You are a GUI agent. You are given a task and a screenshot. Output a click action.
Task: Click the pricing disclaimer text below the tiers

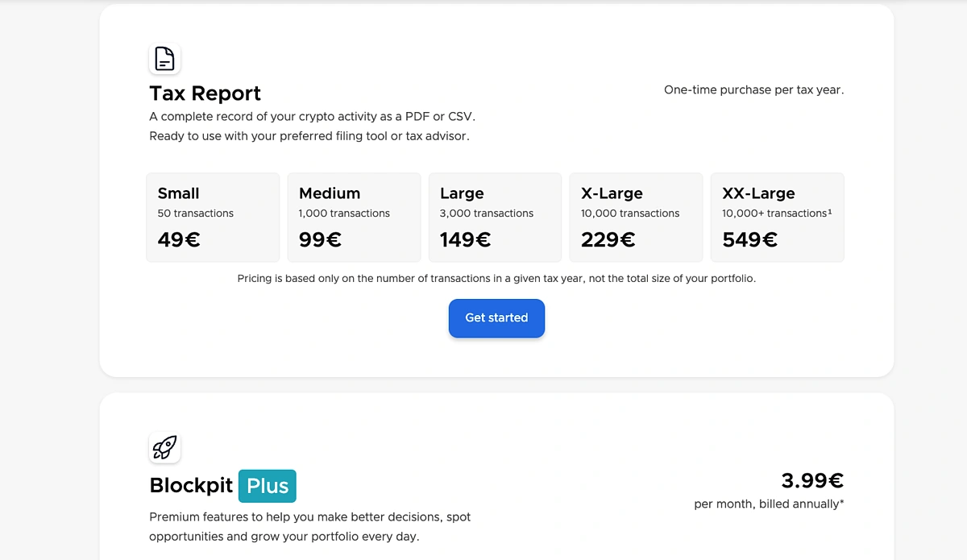tap(496, 278)
